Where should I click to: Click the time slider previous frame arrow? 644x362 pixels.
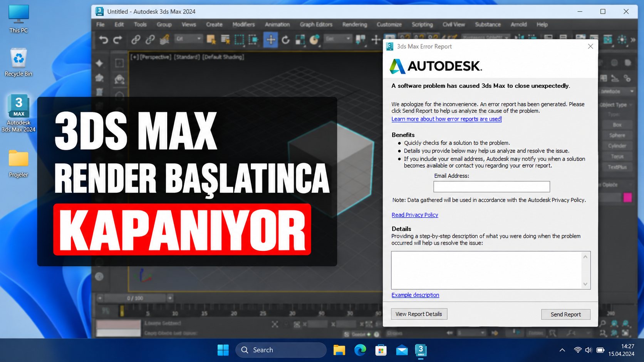click(x=100, y=298)
